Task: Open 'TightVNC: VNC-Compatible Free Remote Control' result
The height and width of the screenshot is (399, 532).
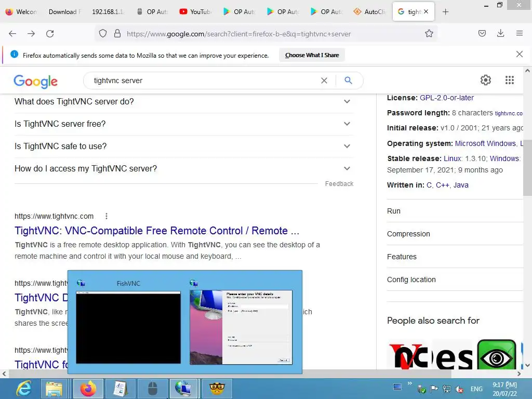Action: tap(157, 231)
